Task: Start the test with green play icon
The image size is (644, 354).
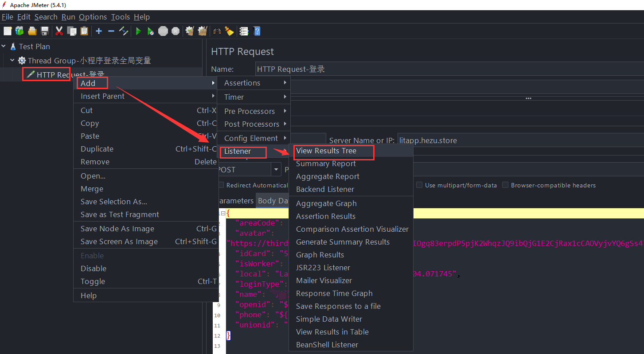Action: click(x=138, y=31)
